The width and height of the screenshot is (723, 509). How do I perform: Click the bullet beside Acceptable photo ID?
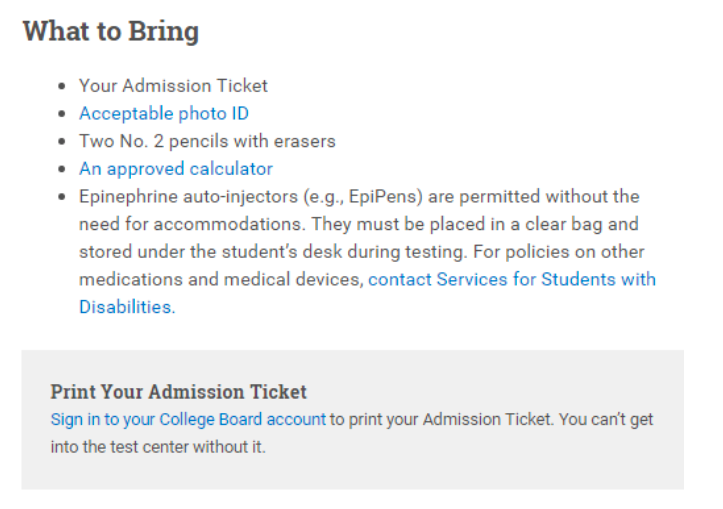click(x=62, y=114)
